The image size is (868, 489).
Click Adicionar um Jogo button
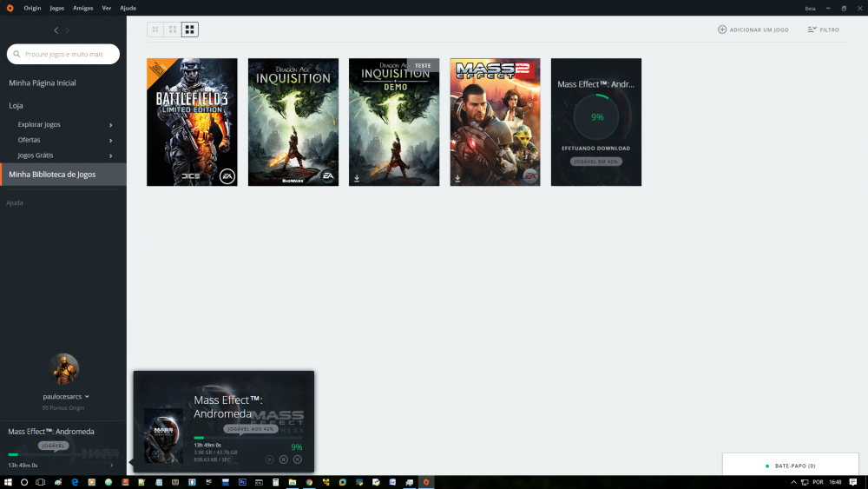[753, 30]
